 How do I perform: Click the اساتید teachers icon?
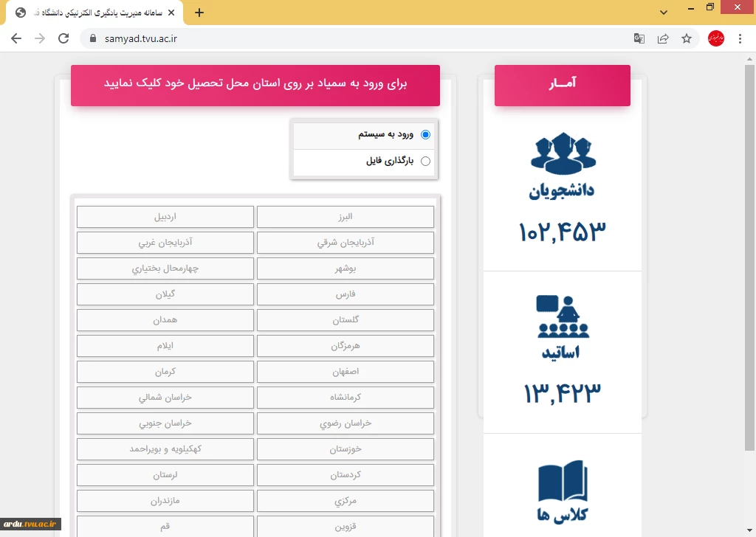click(x=563, y=316)
